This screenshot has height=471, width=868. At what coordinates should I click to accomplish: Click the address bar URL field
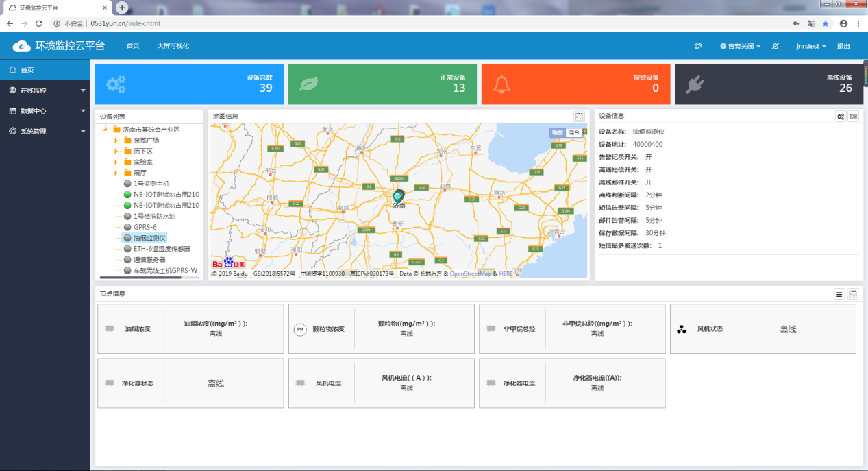tap(438, 23)
